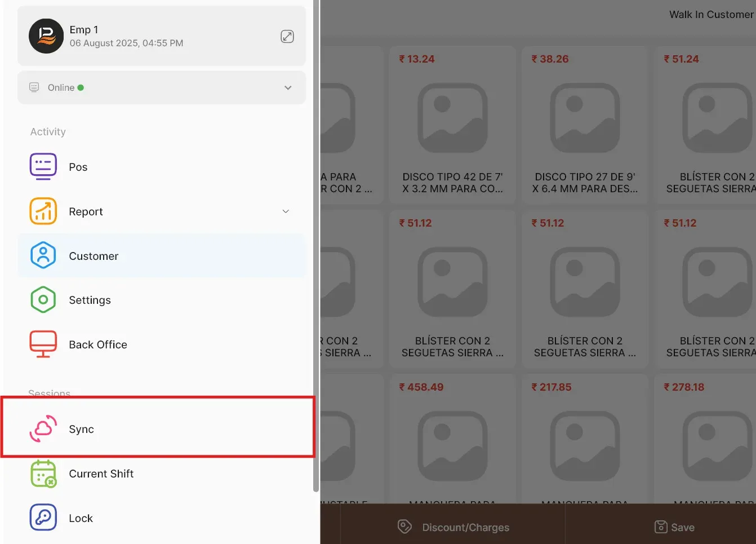
Task: Select DISCO TIPO 27 DE 9' product card
Action: (585, 125)
